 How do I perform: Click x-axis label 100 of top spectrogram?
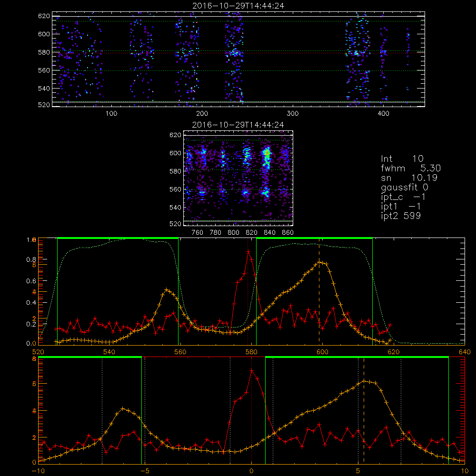pyautogui.click(x=111, y=114)
